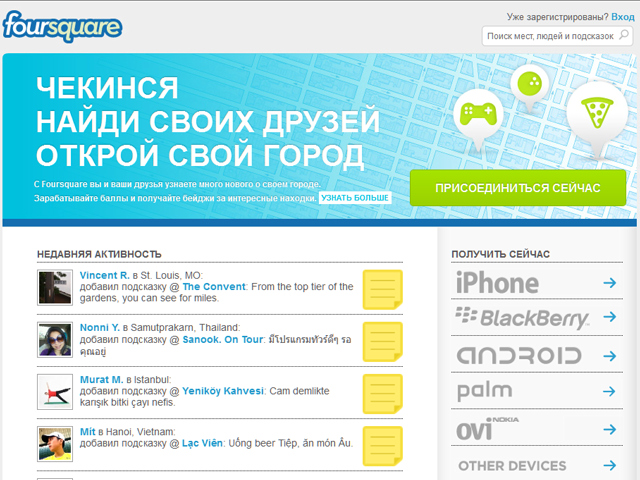Click the search field for places and people
Screen dimensions: 640x480
click(557, 36)
